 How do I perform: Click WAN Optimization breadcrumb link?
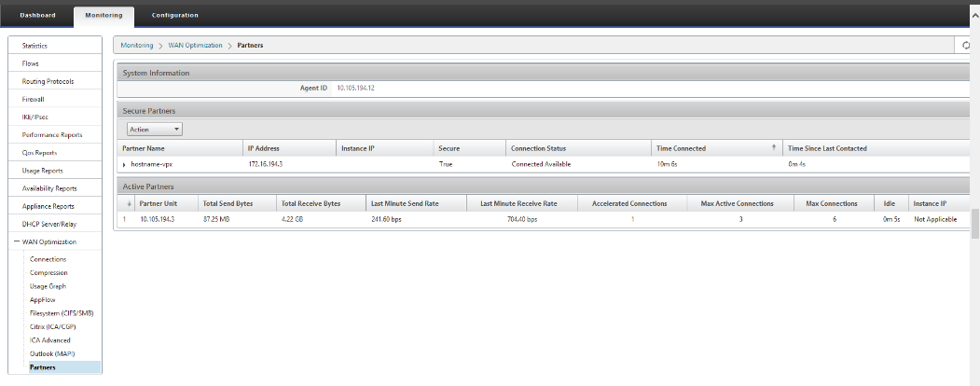(x=195, y=46)
